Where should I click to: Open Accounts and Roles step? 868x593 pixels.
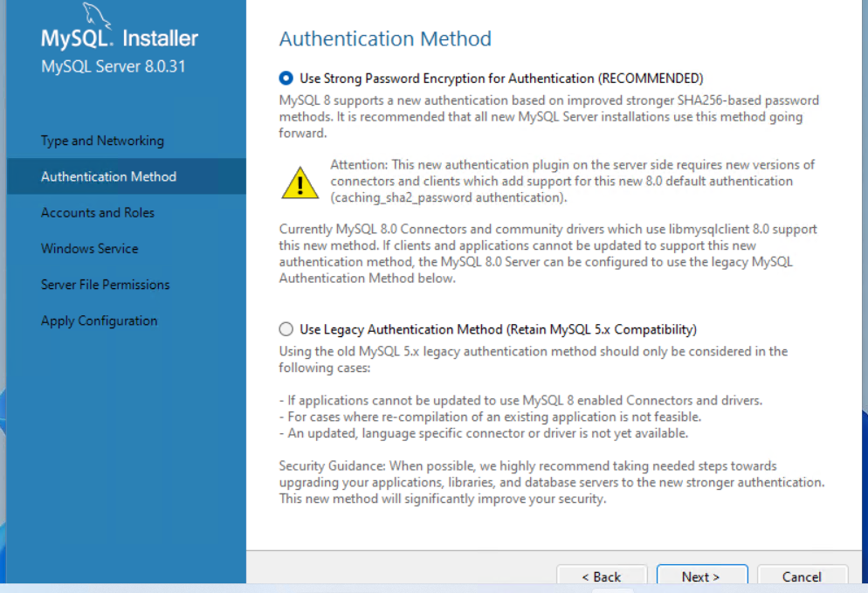pos(98,212)
